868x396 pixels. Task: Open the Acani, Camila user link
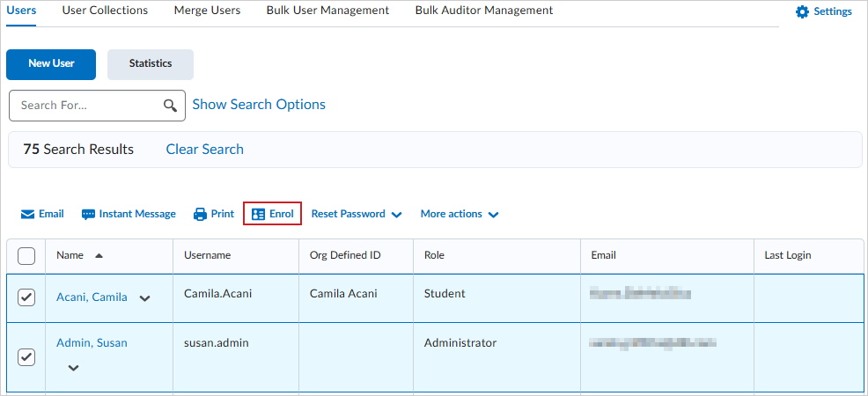[x=92, y=297]
